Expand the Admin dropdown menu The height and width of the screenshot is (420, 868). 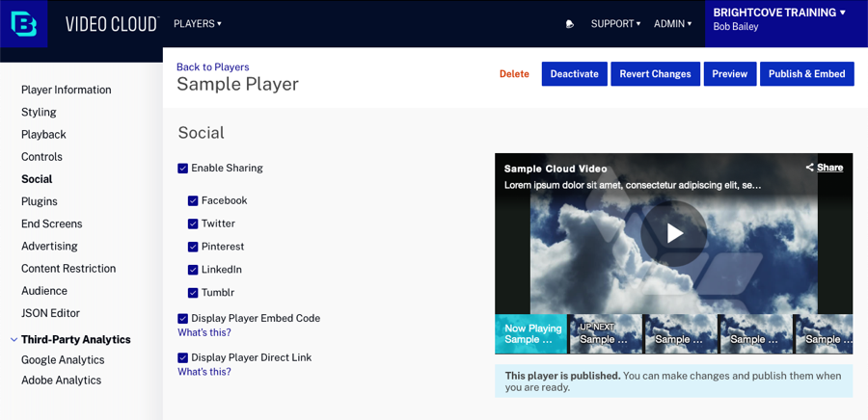[x=672, y=24]
